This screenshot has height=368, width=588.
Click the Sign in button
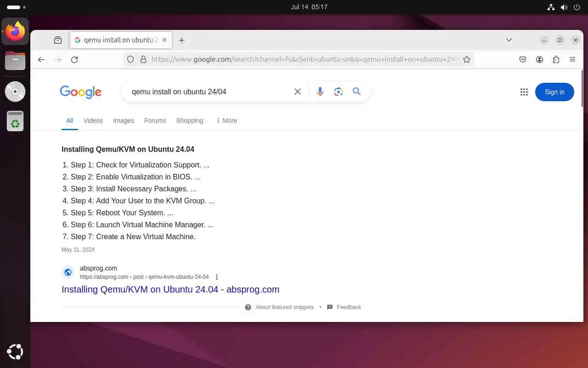point(554,92)
